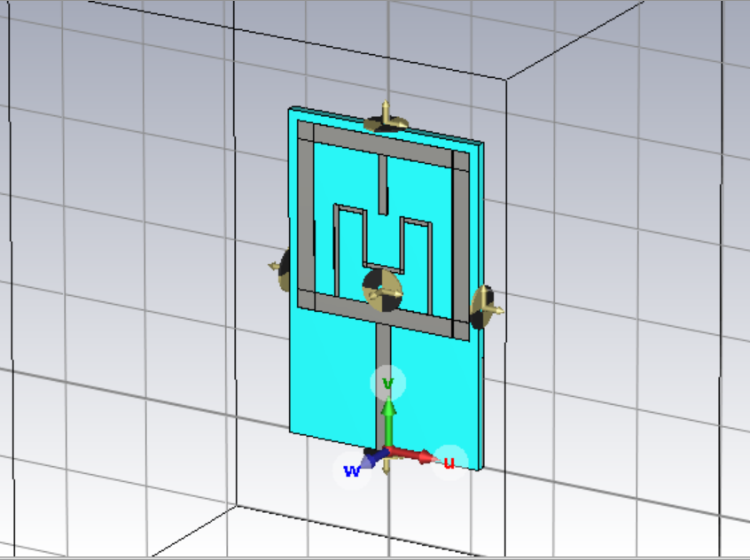Click the top strip of outer gray ring
This screenshot has height=560, width=750.
[417, 149]
